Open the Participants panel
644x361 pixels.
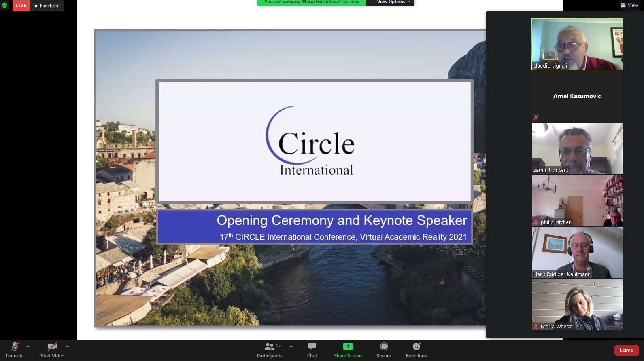[270, 350]
